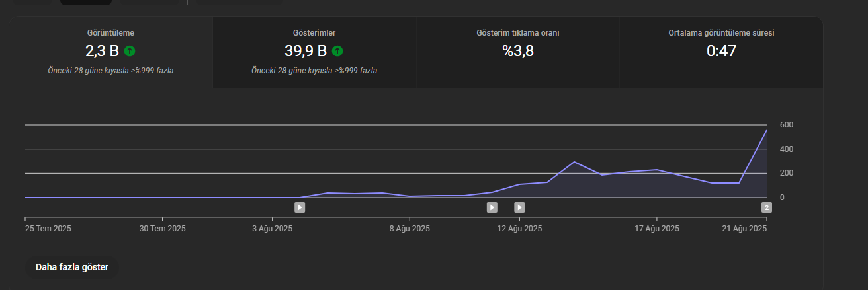Click comparison note under Gösterimler value
The image size is (868, 290).
pos(314,70)
